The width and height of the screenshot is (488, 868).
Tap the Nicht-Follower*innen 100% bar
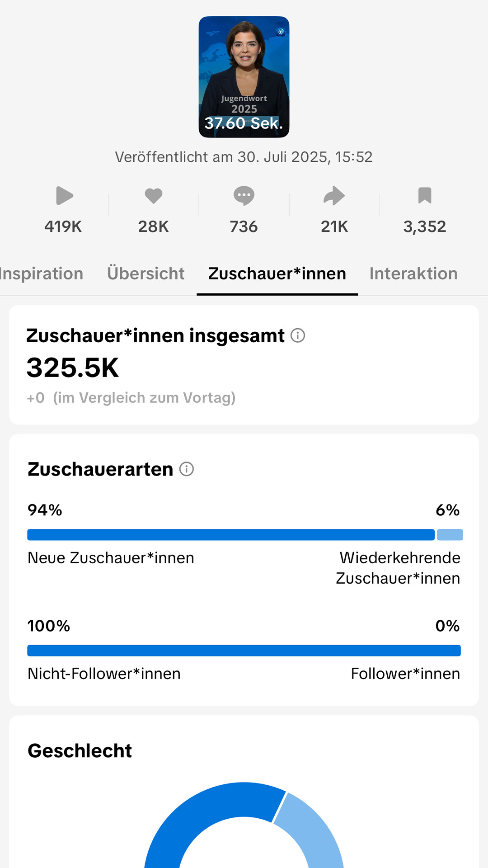[x=244, y=651]
